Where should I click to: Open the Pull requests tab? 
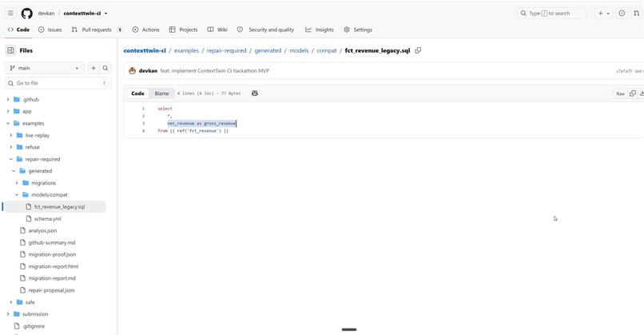pyautogui.click(x=97, y=30)
